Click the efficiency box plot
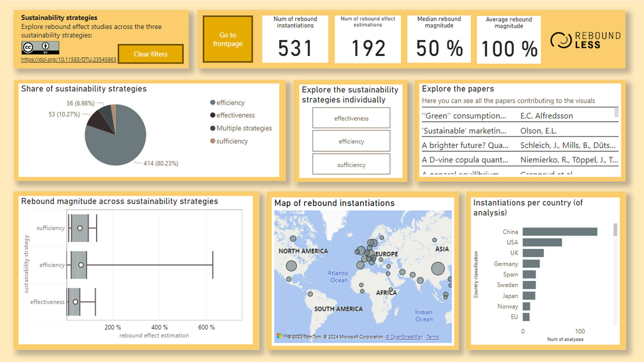 (x=79, y=265)
